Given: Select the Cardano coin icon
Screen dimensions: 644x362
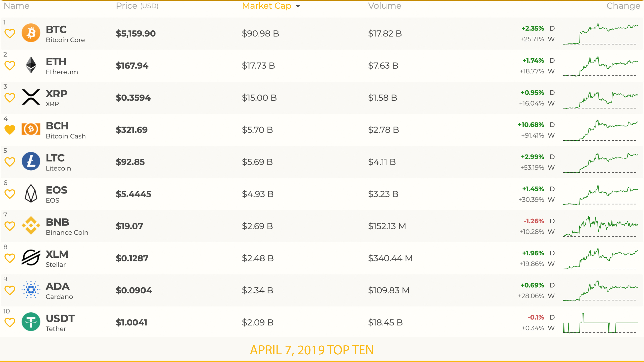Looking at the screenshot, I should 31,290.
